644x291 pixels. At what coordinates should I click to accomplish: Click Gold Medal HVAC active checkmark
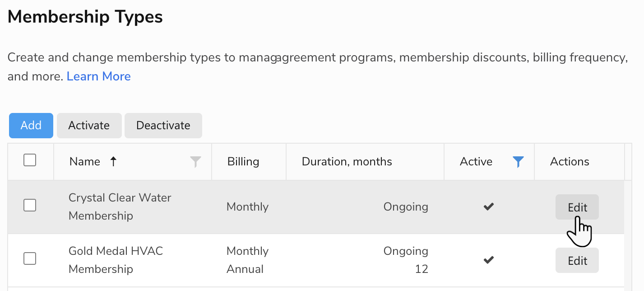488,260
